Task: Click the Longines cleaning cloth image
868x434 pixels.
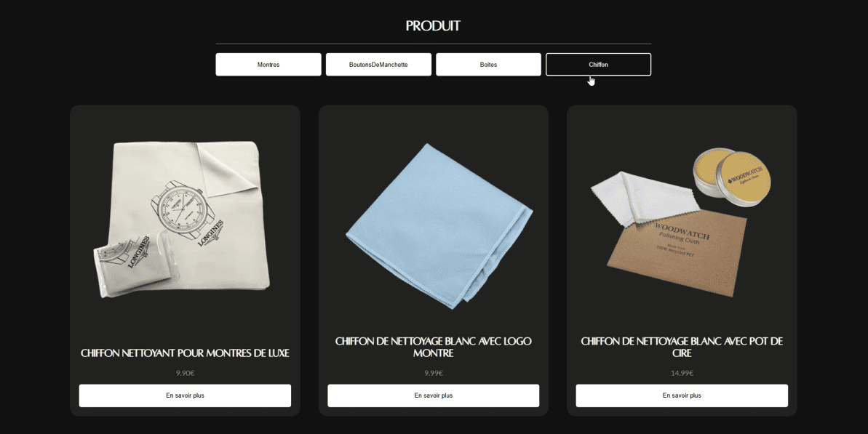Action: (x=182, y=219)
